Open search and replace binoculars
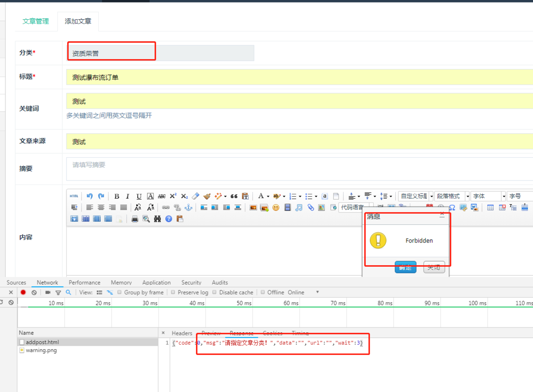This screenshot has height=392, width=533. (x=157, y=219)
